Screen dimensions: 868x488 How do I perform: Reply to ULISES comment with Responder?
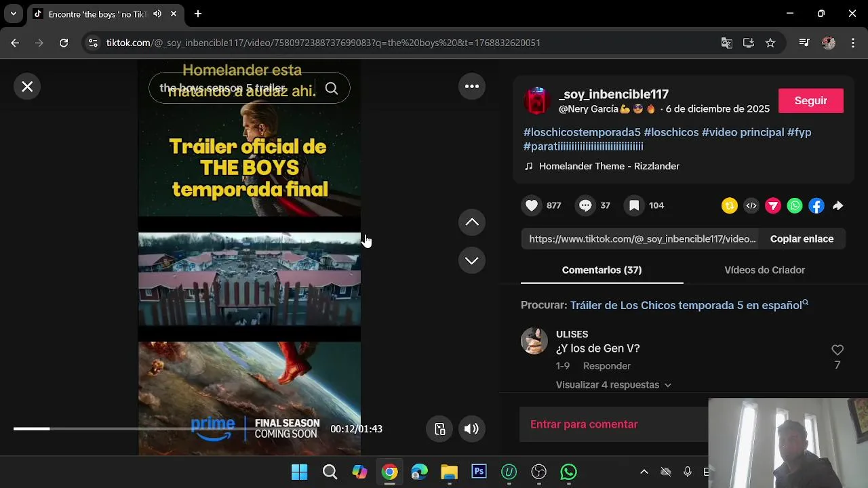tap(607, 366)
